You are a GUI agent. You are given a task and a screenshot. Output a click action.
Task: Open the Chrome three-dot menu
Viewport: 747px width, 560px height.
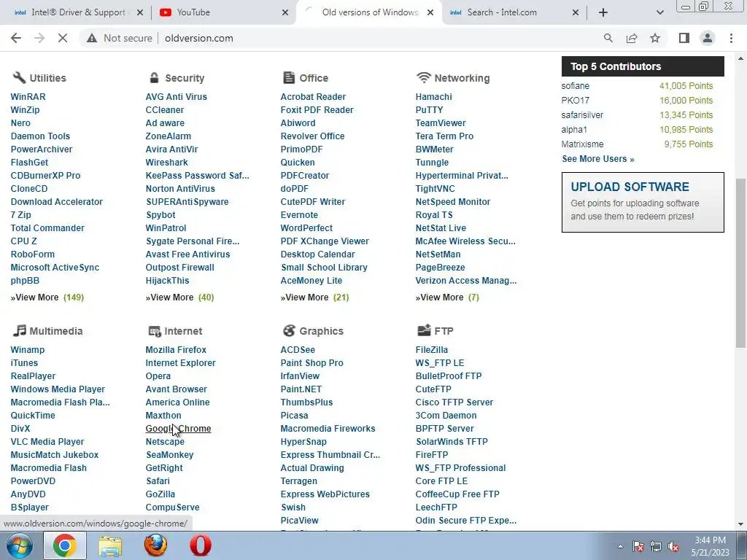tap(731, 38)
